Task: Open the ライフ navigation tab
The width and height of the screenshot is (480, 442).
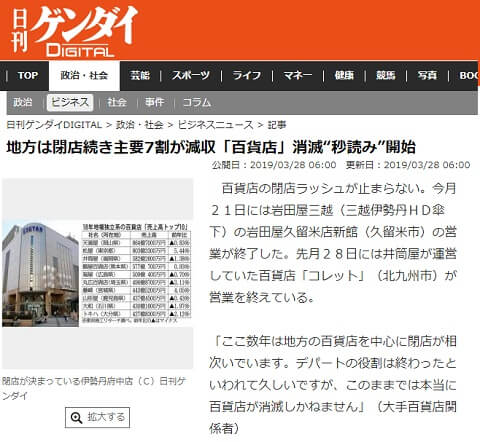Action: tap(247, 76)
